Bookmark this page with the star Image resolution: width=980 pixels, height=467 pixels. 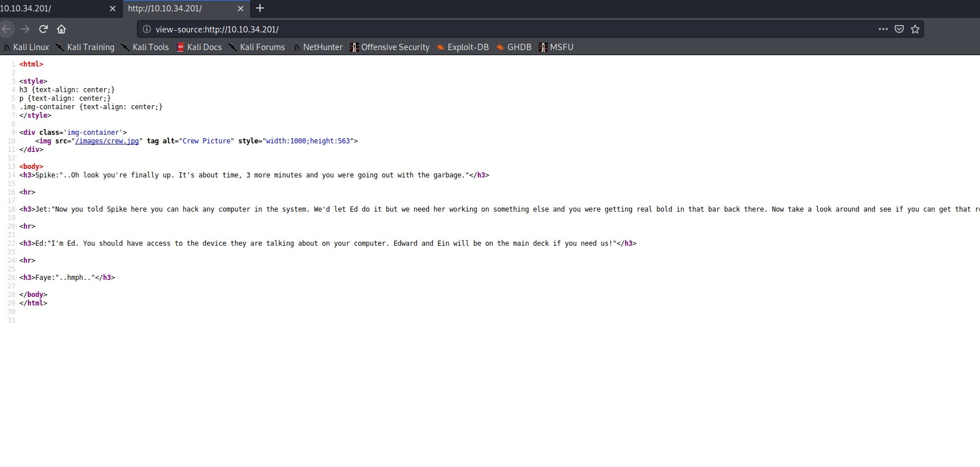coord(915,29)
